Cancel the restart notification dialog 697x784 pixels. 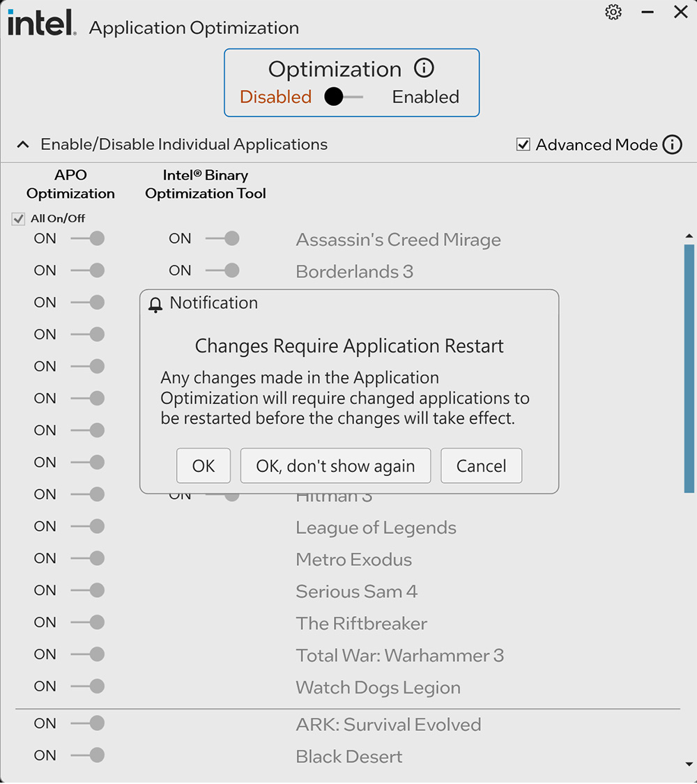tap(481, 466)
